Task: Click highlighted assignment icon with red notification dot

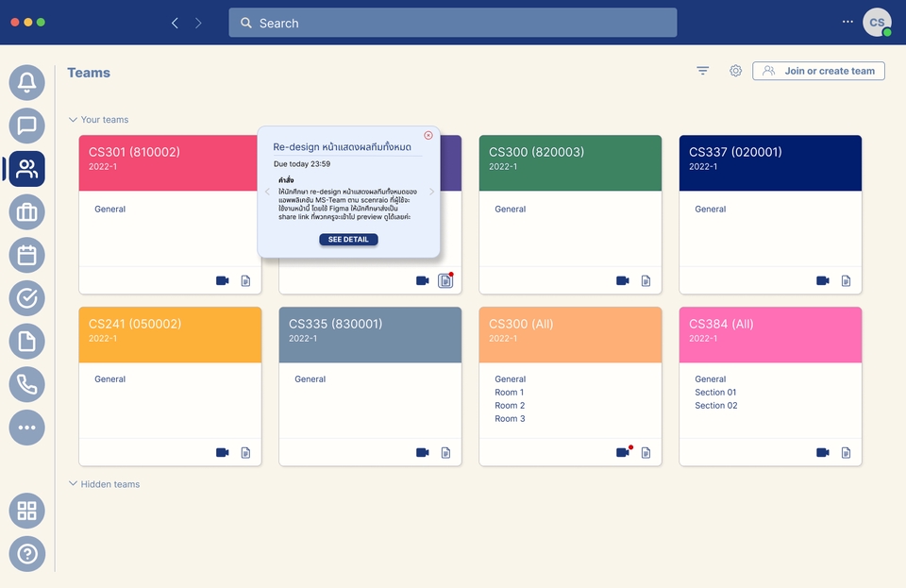Action: point(445,280)
